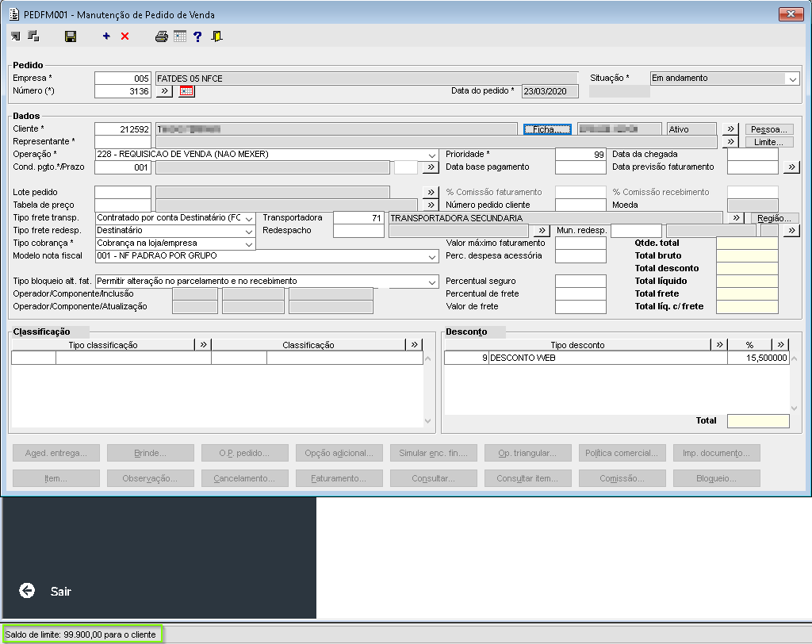Open Tipo frete transp. dropdown
Screen dimensions: 812x644
pos(248,218)
